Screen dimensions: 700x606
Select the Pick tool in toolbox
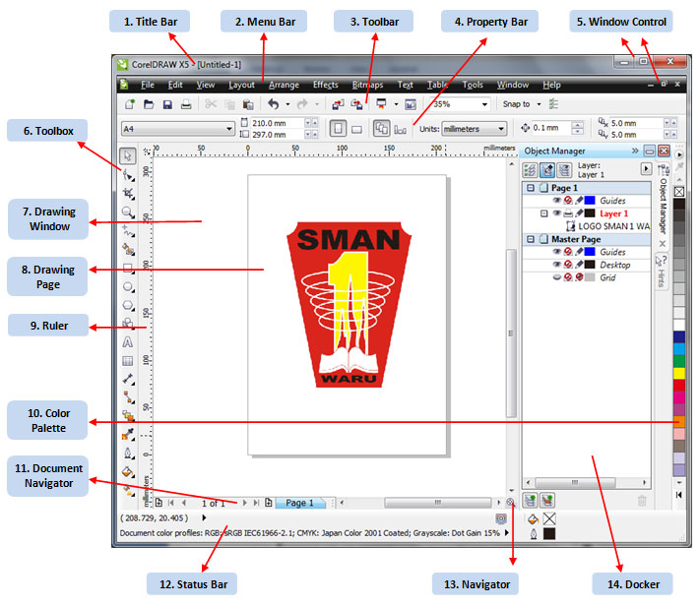128,155
